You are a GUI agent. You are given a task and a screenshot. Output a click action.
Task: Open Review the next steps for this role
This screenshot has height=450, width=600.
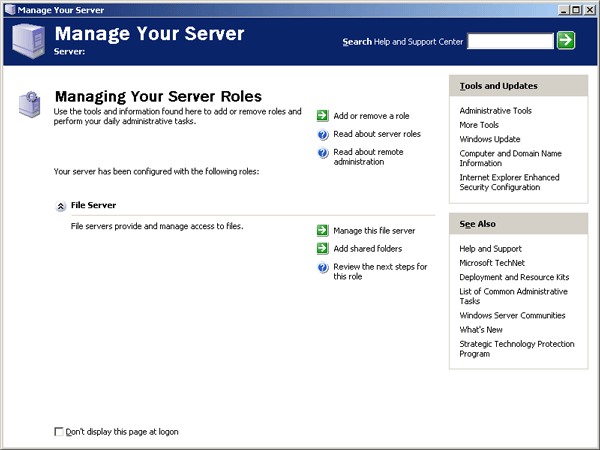point(380,272)
